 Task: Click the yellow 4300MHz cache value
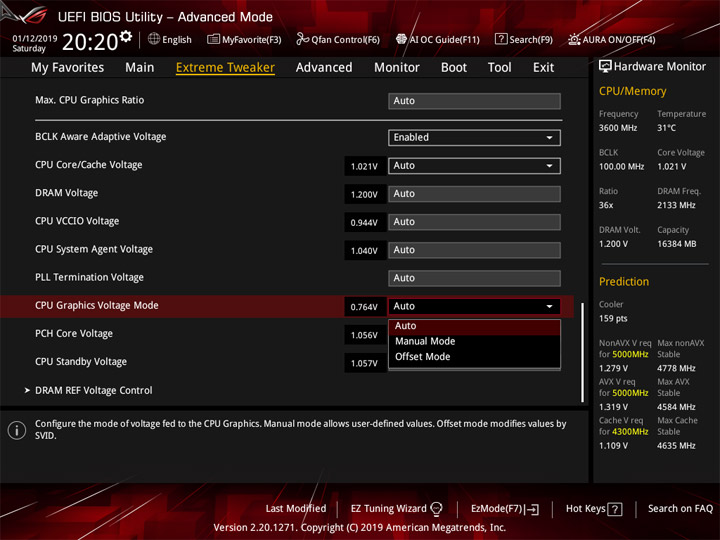tap(630, 432)
